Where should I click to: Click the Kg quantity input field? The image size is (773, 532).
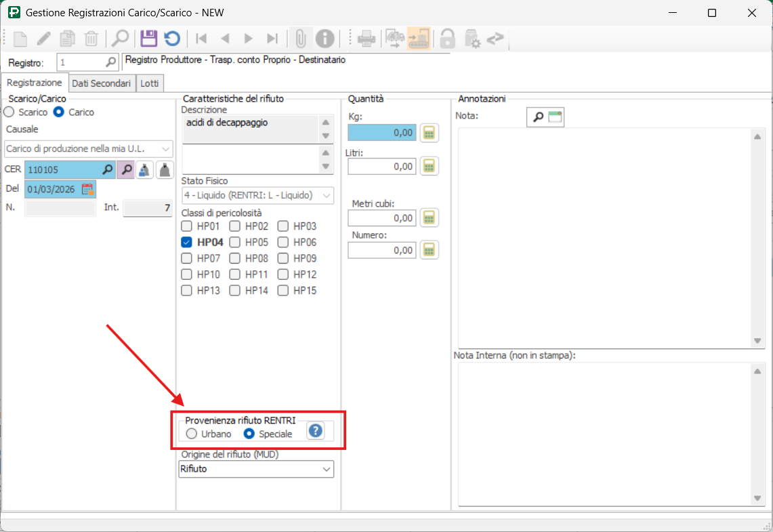[x=382, y=133]
